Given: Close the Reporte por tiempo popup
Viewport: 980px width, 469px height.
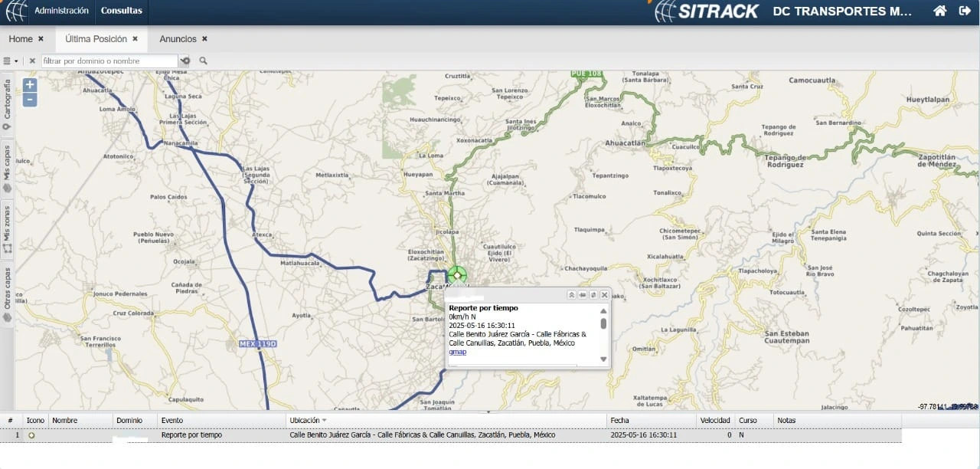Looking at the screenshot, I should point(604,295).
